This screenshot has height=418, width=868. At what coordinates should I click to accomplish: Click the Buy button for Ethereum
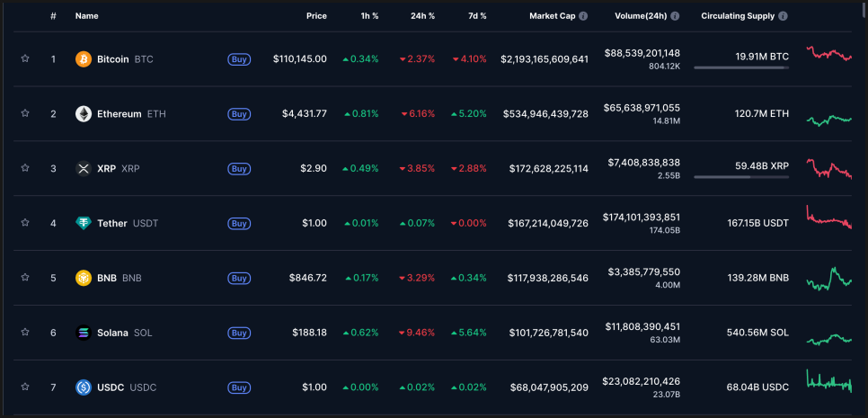click(239, 113)
